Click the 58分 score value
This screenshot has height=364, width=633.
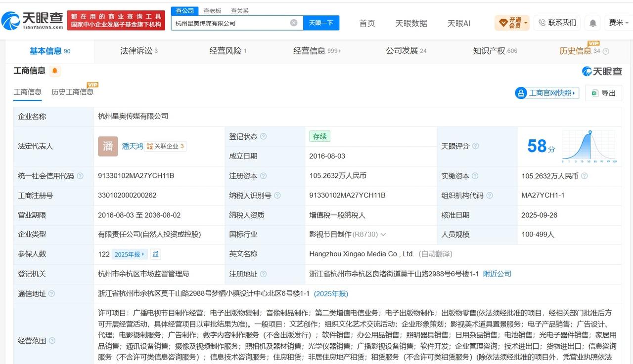pyautogui.click(x=541, y=146)
